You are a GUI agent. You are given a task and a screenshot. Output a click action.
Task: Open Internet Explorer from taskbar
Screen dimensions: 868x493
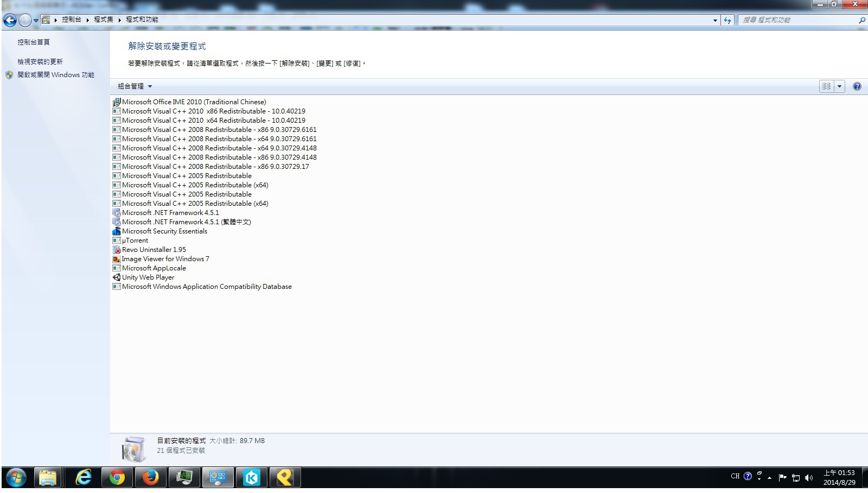tap(83, 478)
